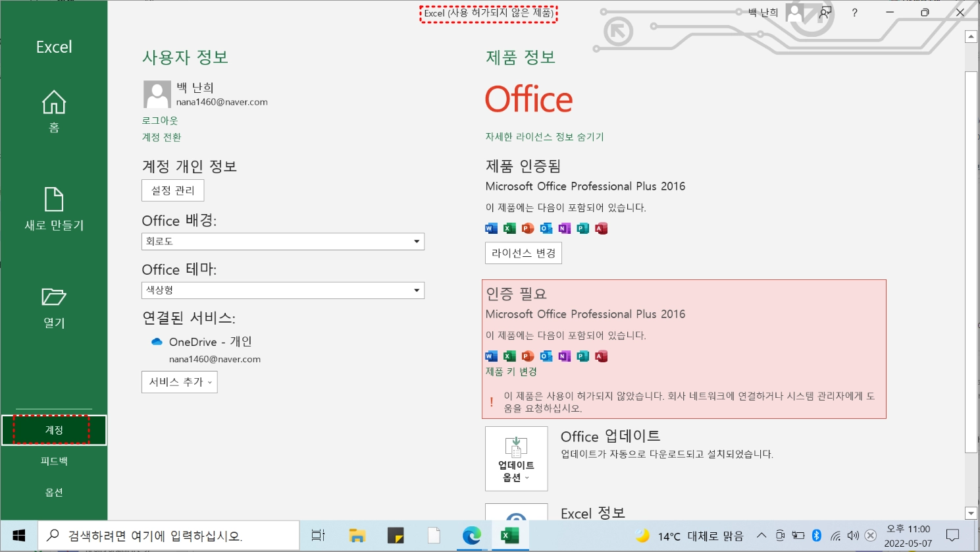Click the vertical scrollbar thumb
980x552 pixels.
[x=971, y=262]
